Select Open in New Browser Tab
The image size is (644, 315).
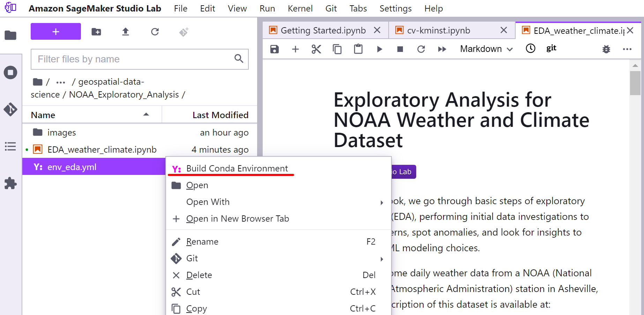pos(278,219)
